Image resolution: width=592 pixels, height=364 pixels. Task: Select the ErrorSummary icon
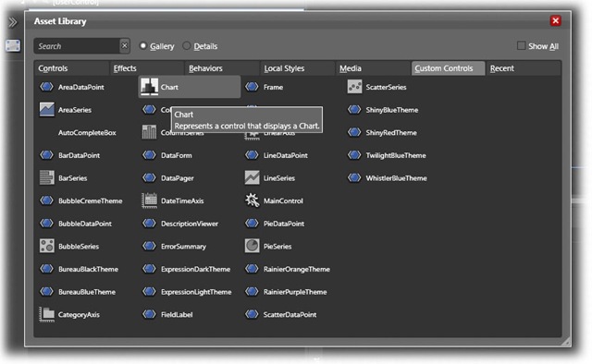149,246
